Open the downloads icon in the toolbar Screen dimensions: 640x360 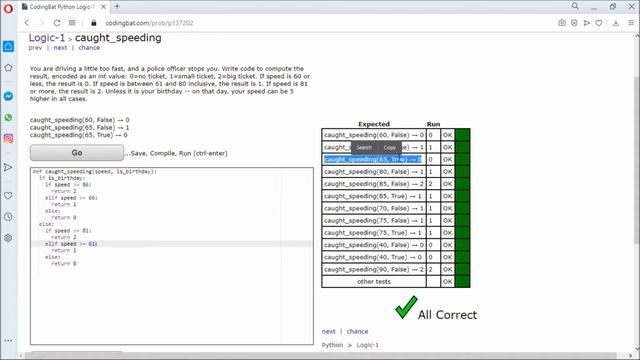pos(616,23)
